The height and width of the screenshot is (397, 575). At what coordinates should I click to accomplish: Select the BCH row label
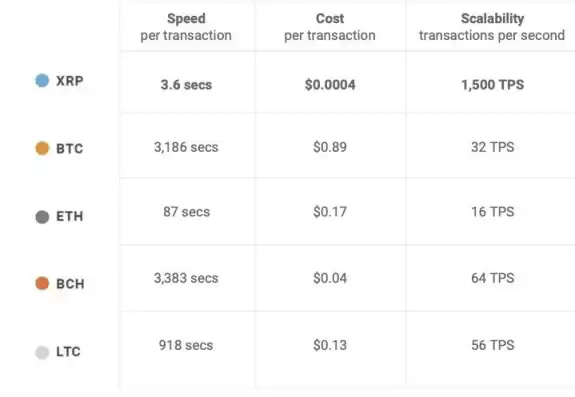pyautogui.click(x=70, y=284)
